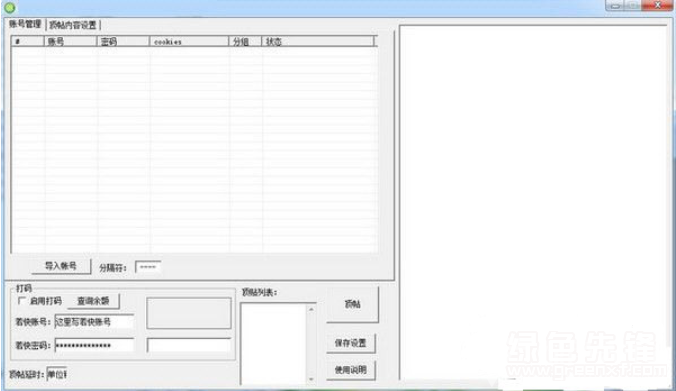The image size is (676, 391).
Task: Click the green application icon in title bar
Action: [x=9, y=7]
